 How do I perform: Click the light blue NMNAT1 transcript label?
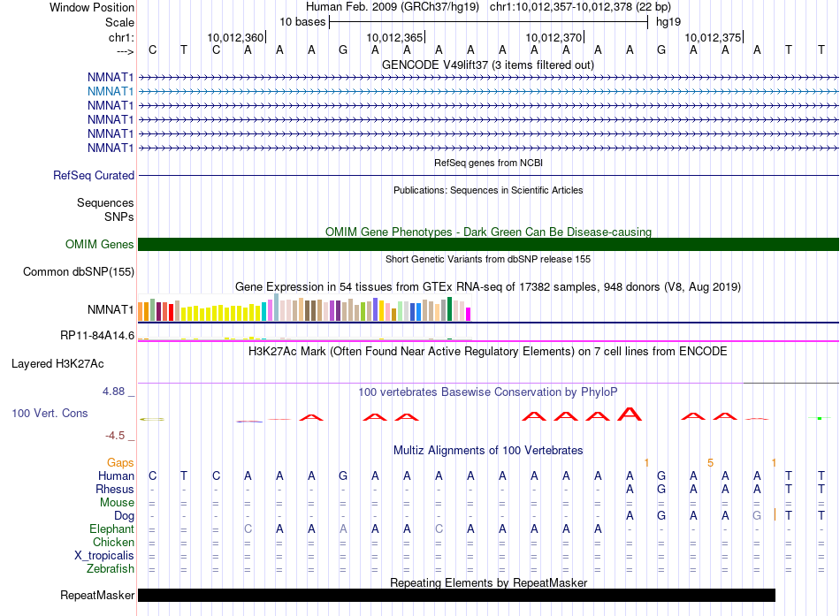coord(111,91)
